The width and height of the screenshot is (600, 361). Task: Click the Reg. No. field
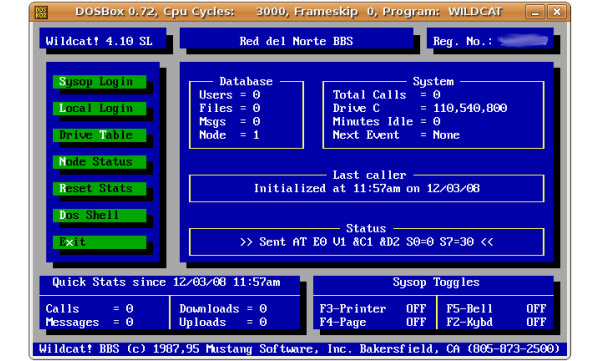coord(490,41)
